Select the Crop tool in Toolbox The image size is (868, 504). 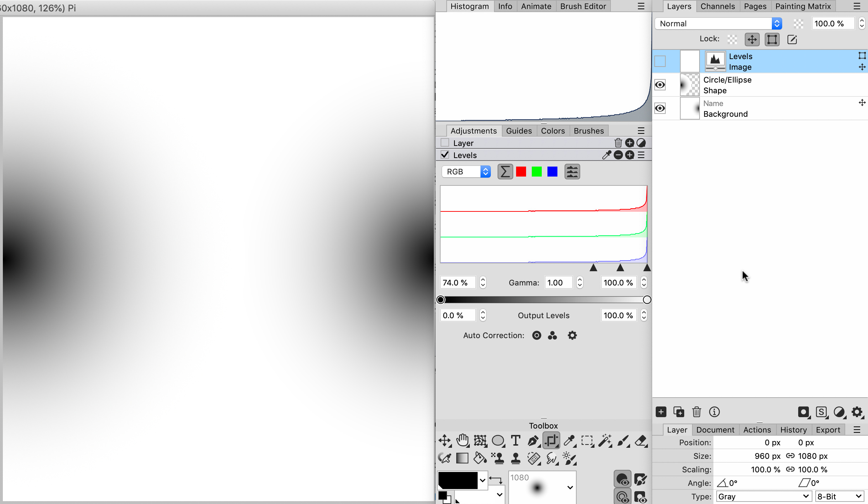coord(551,441)
